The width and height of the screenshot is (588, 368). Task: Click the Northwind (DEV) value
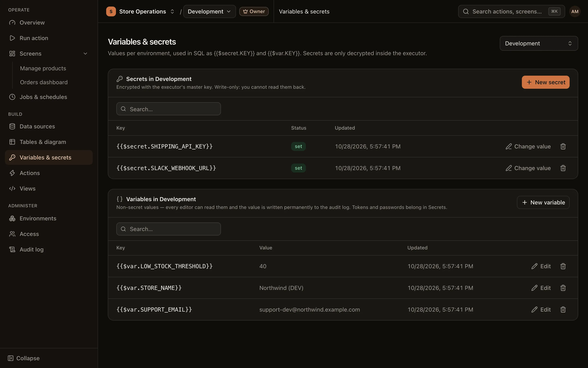(281, 288)
